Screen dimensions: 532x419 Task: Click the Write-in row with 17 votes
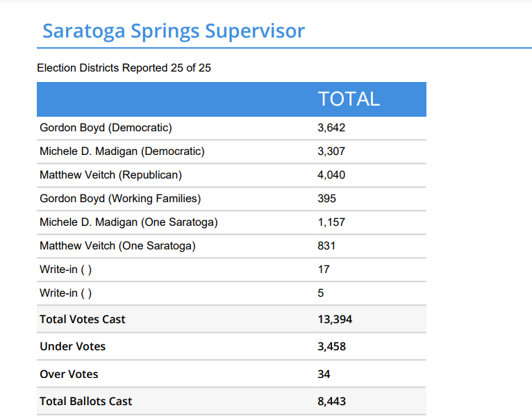pos(66,270)
